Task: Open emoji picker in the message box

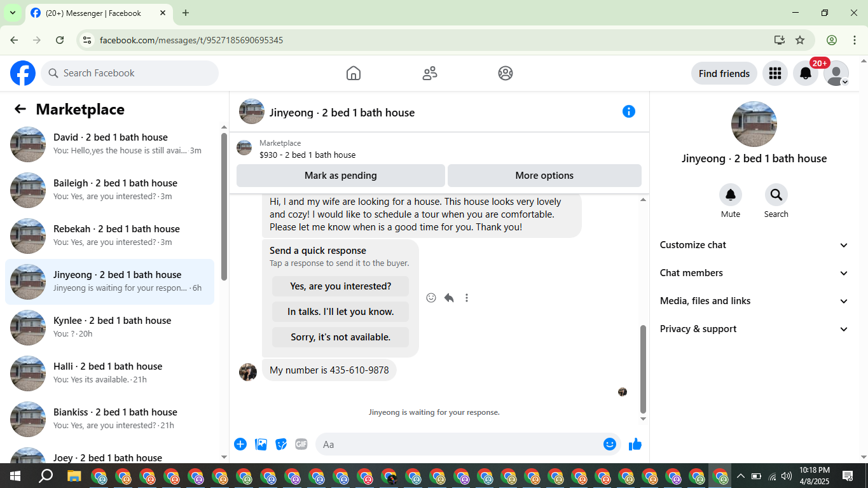Action: (610, 444)
